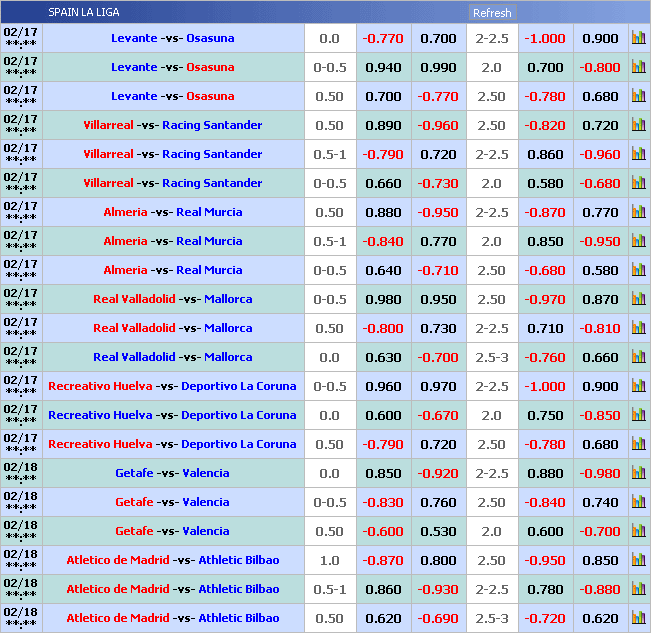The height and width of the screenshot is (633, 651).
Task: Open chart for Getafe row with 0.530 odds
Action: pos(638,531)
